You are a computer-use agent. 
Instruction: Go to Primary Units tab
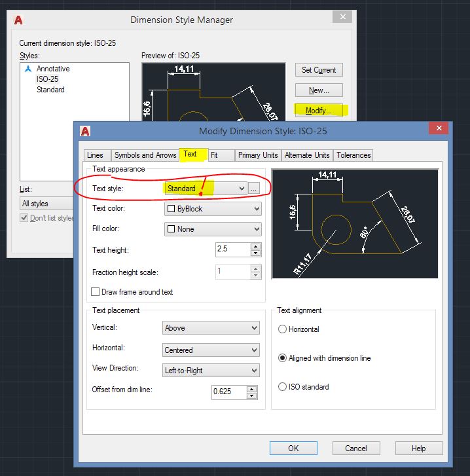click(258, 155)
